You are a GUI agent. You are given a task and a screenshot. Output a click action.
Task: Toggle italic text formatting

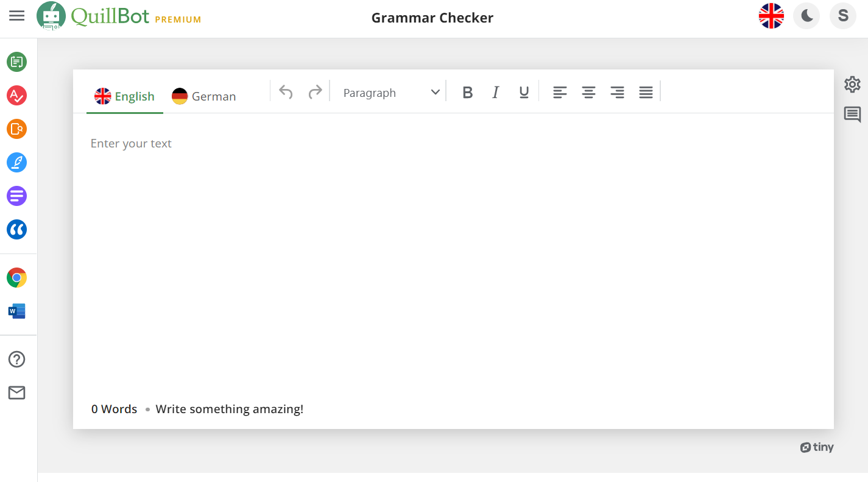[495, 92]
